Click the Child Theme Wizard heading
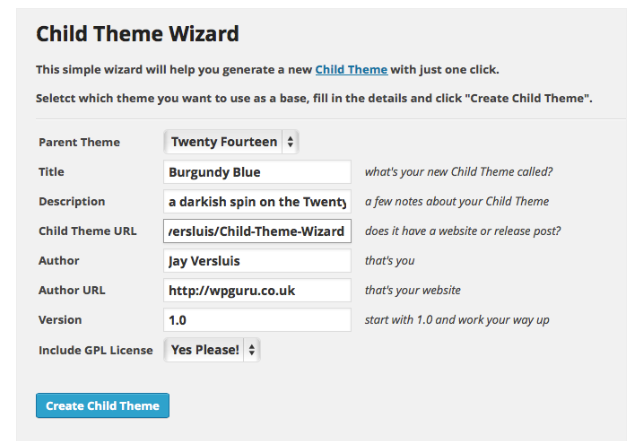640x441 pixels. (138, 34)
